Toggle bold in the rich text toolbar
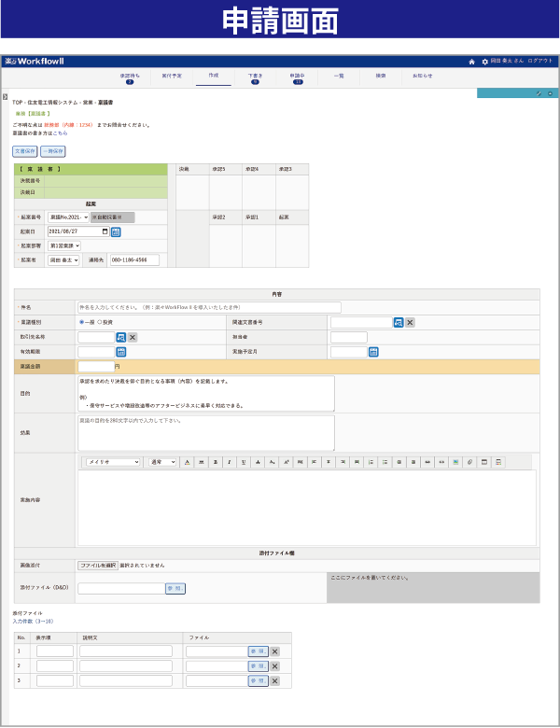Screen dimensions: 560x728 (x=216, y=462)
